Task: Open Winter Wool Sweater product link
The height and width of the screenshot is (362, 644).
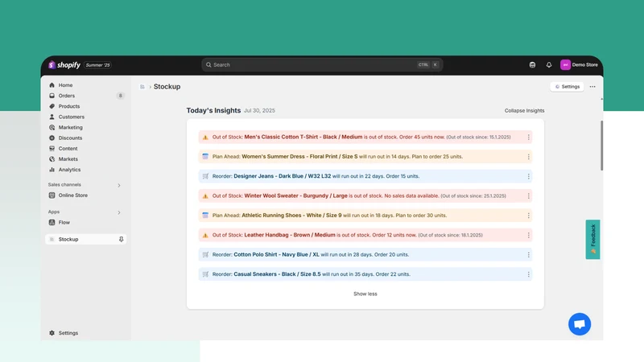Action: click(x=295, y=195)
